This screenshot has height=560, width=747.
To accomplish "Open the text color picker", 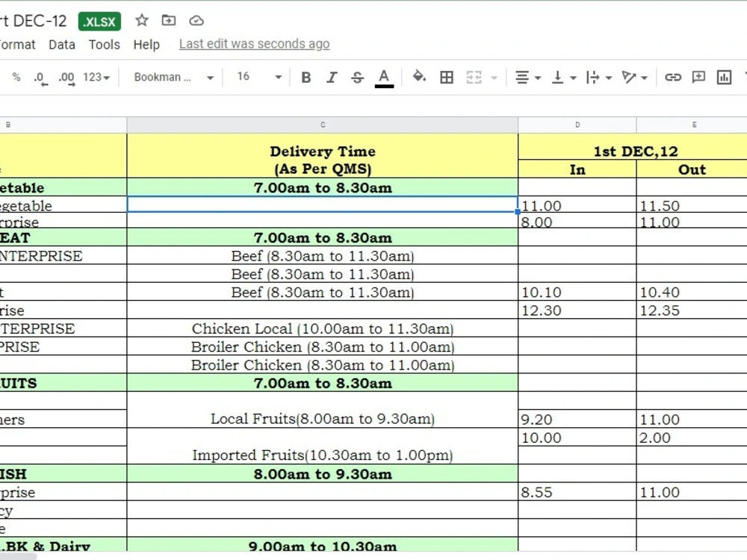I will coord(384,78).
